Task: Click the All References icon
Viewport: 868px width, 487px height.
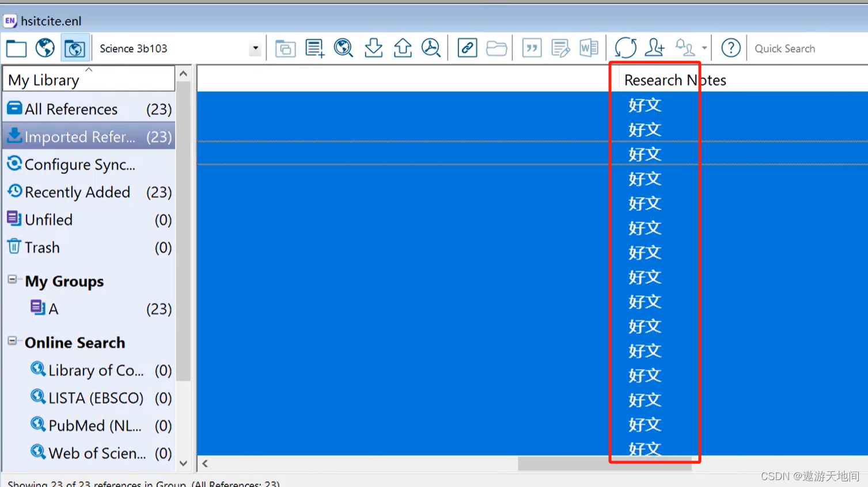Action: coord(14,108)
